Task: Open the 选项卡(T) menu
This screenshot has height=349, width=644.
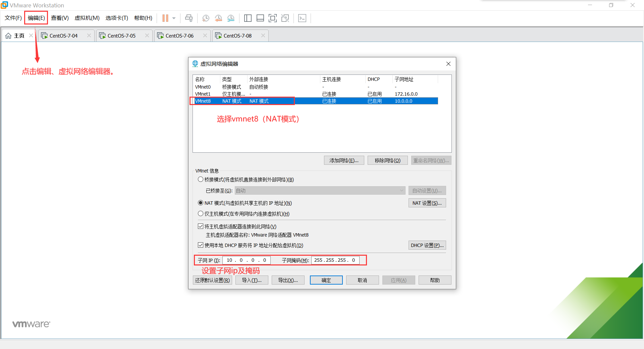Action: 117,18
